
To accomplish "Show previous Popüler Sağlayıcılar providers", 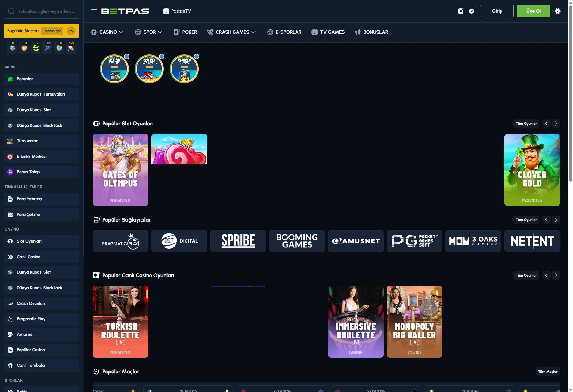I will 546,220.
